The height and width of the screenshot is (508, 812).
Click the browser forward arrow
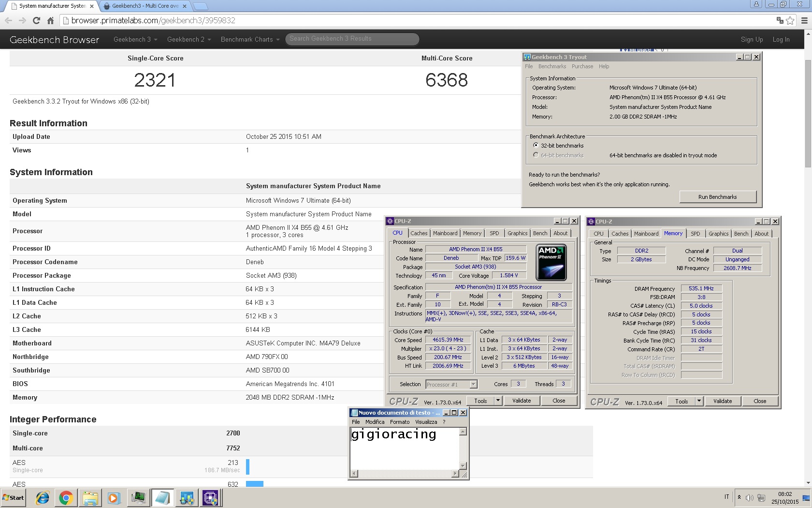point(22,20)
